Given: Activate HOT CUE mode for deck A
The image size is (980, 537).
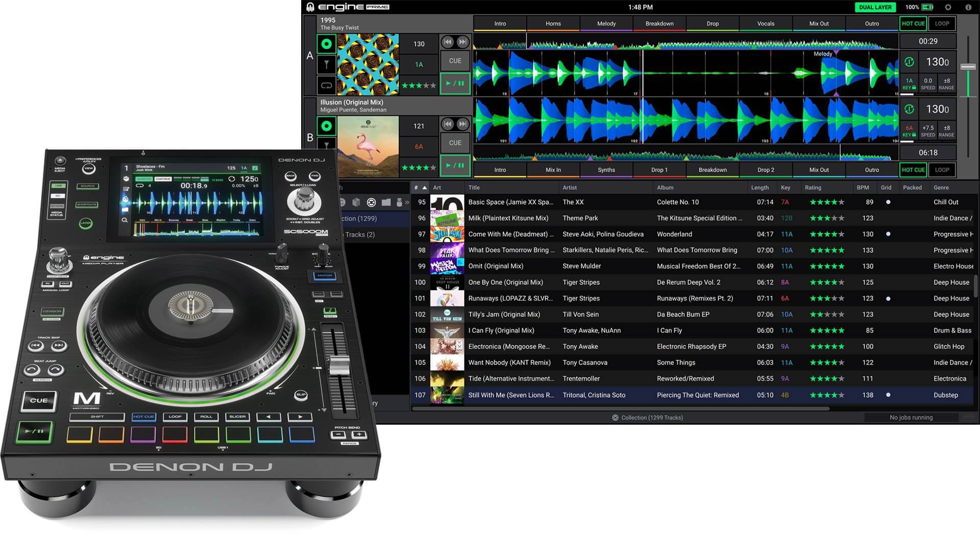Looking at the screenshot, I should point(913,23).
